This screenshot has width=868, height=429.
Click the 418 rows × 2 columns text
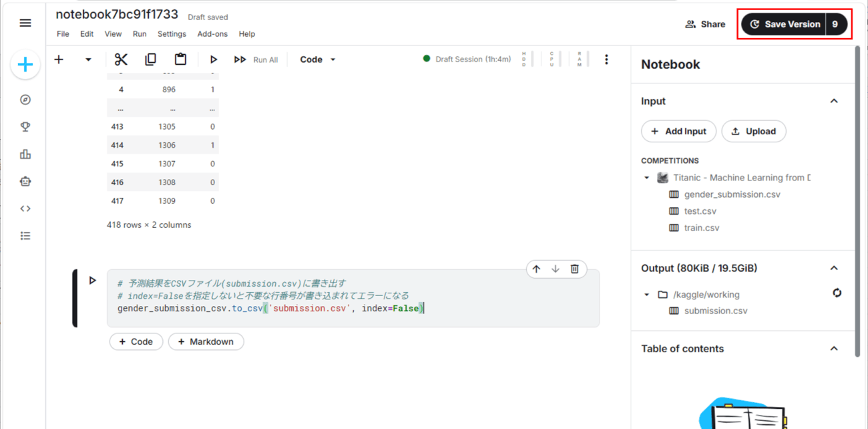coord(149,225)
